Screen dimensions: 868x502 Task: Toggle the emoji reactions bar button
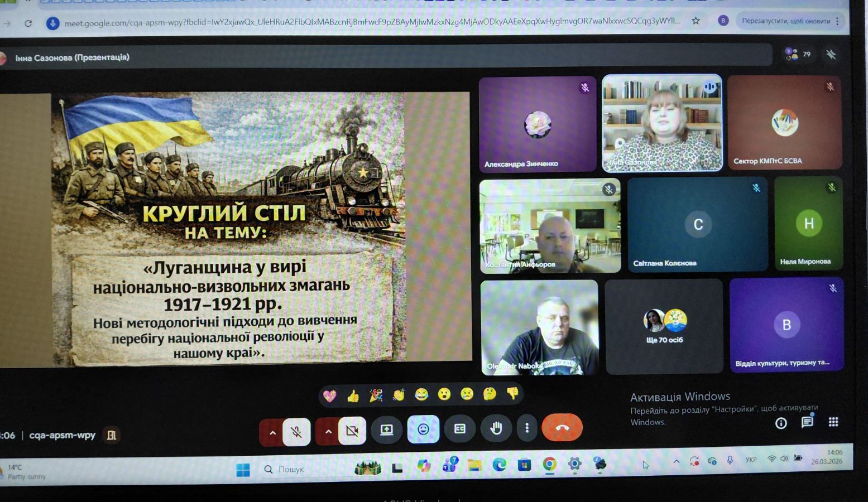point(423,429)
